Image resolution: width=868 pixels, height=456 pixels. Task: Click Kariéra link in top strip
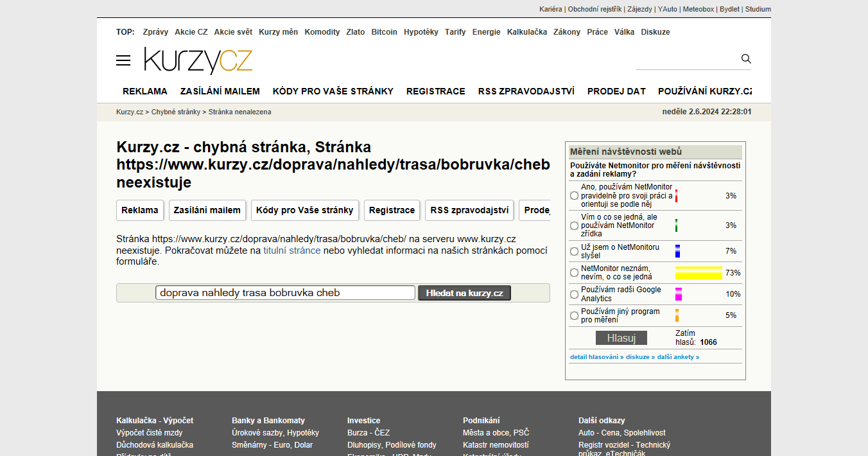(551, 9)
